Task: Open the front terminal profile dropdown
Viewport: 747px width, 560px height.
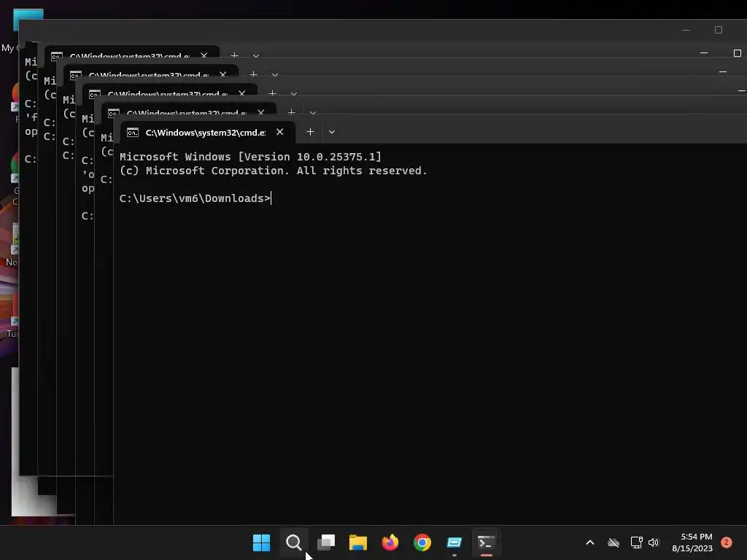Action: click(x=332, y=132)
